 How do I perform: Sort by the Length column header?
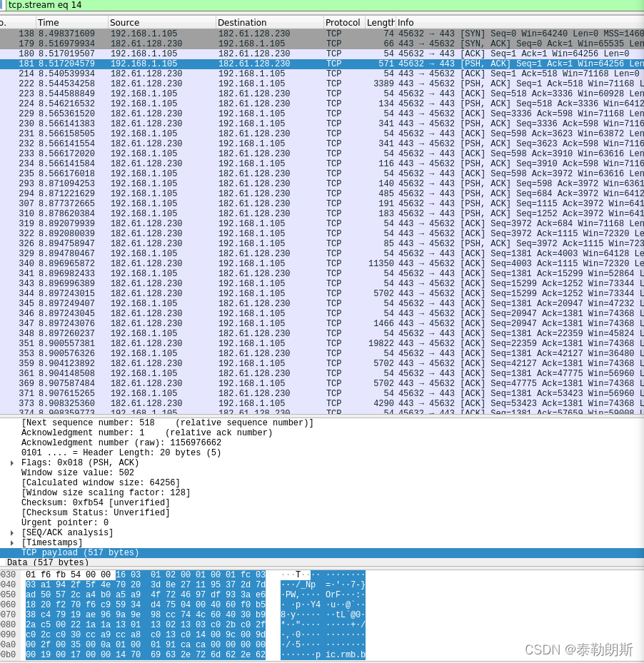[x=381, y=22]
